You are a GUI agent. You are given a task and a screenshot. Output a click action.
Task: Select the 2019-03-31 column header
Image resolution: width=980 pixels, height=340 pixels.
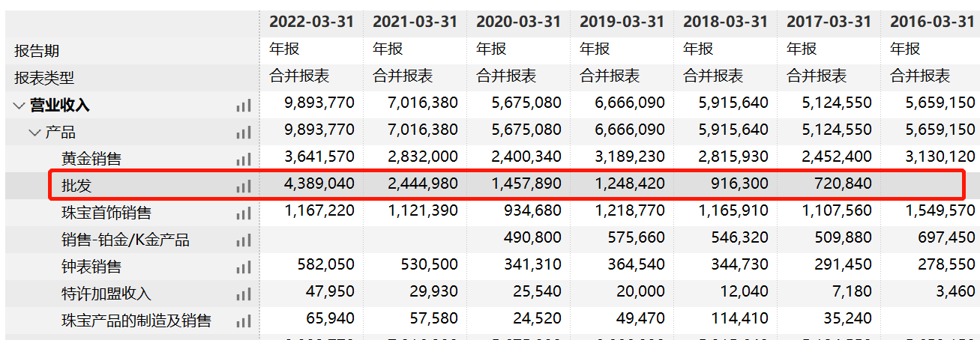pyautogui.click(x=622, y=21)
